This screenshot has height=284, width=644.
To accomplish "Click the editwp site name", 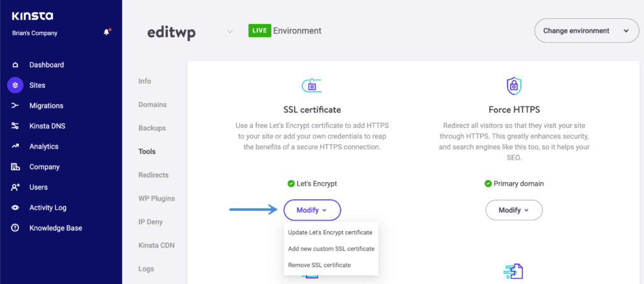I will coord(171,31).
